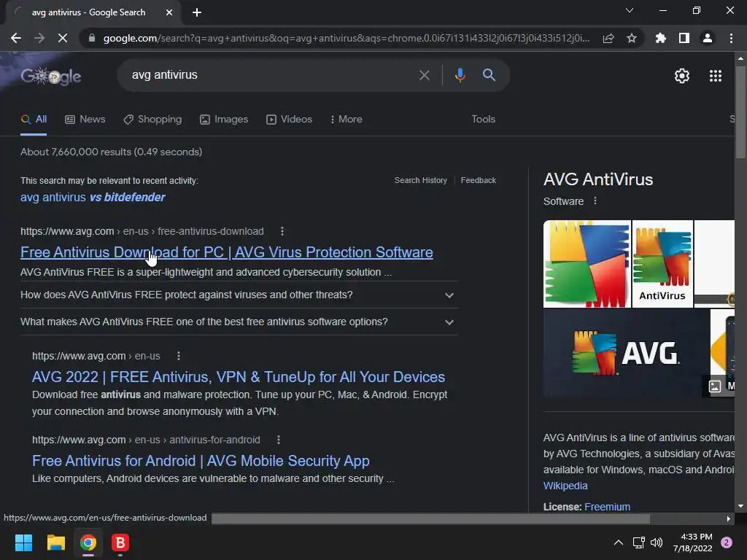This screenshot has height=560, width=747.
Task: Click the Google logo
Action: [x=51, y=76]
